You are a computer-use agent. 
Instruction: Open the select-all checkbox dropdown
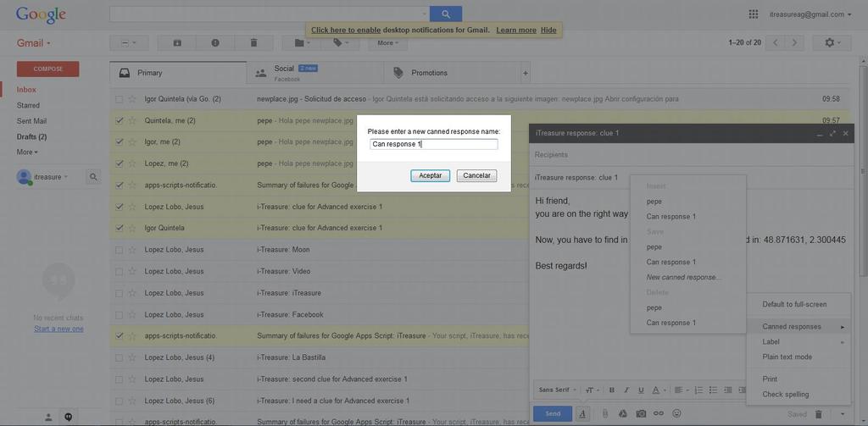click(129, 42)
